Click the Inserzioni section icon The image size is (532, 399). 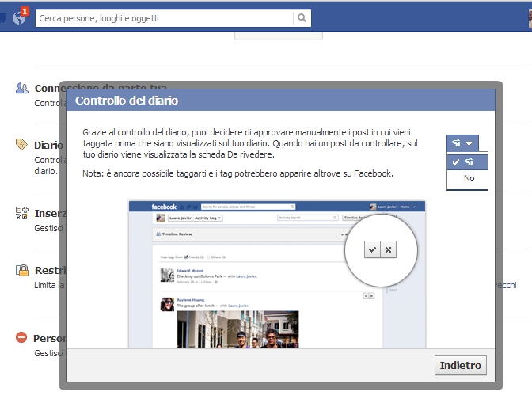click(22, 213)
